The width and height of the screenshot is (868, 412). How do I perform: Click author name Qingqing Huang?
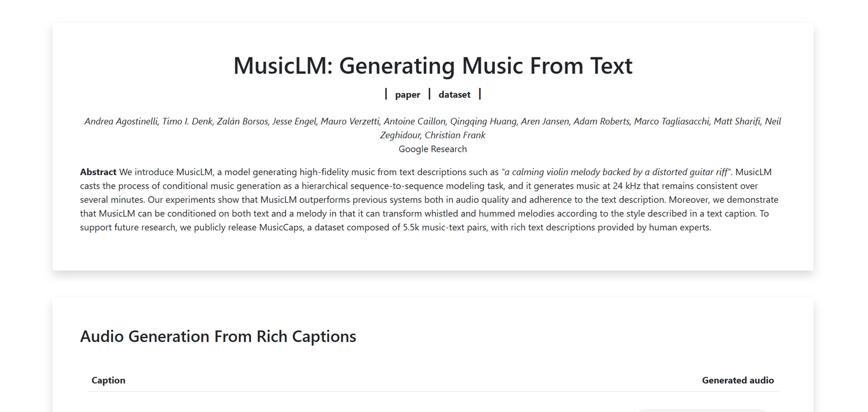pos(483,121)
